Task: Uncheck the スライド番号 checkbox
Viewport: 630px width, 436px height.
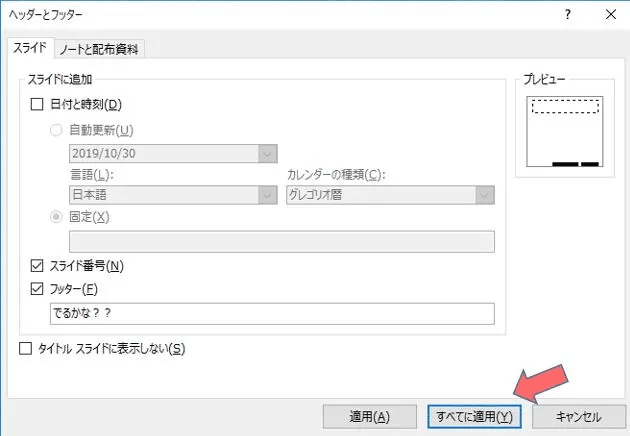Action: click(x=37, y=266)
